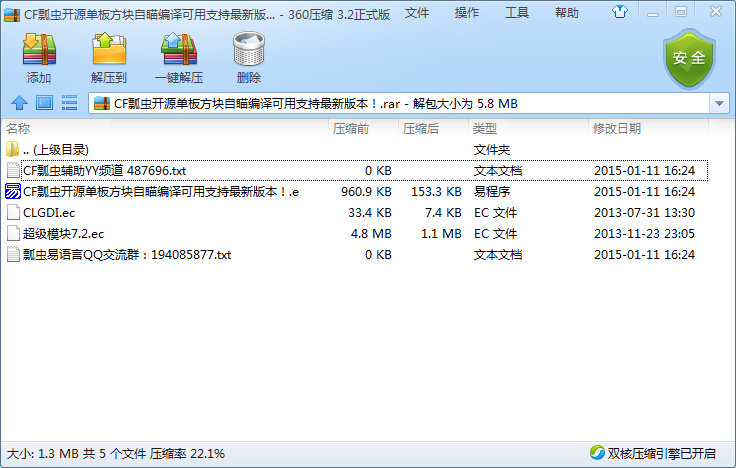The image size is (736, 468).
Task: Expand the archive path dropdown arrow
Action: click(x=720, y=103)
